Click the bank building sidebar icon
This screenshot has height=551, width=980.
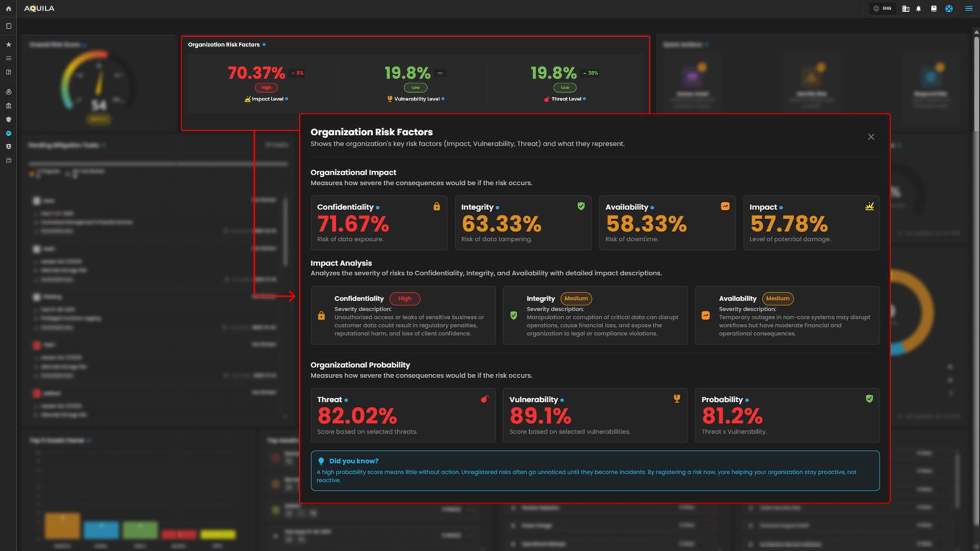(8, 106)
